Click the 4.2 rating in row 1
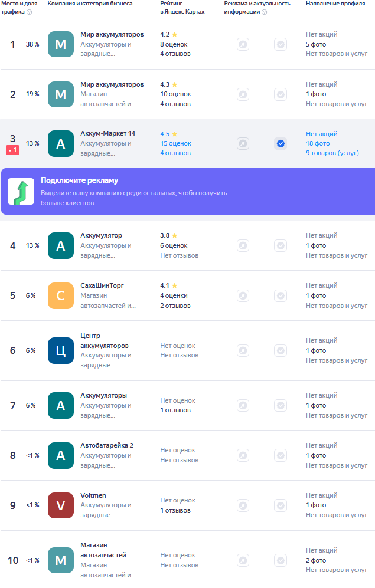The width and height of the screenshot is (375, 588). pyautogui.click(x=165, y=34)
